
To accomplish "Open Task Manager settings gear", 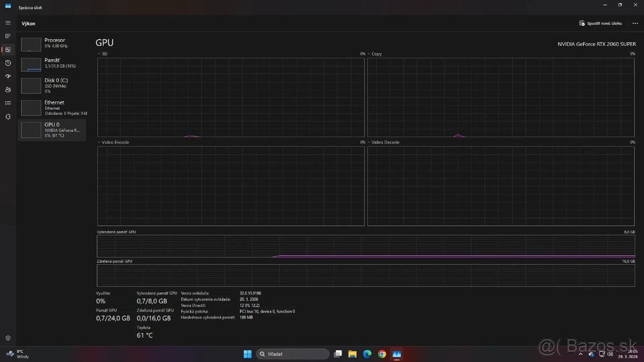I will [x=8, y=338].
